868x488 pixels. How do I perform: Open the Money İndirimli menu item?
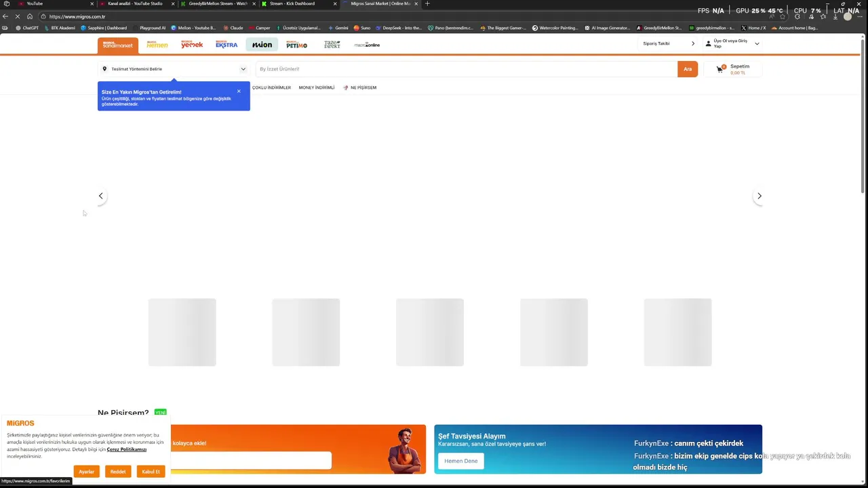(317, 87)
